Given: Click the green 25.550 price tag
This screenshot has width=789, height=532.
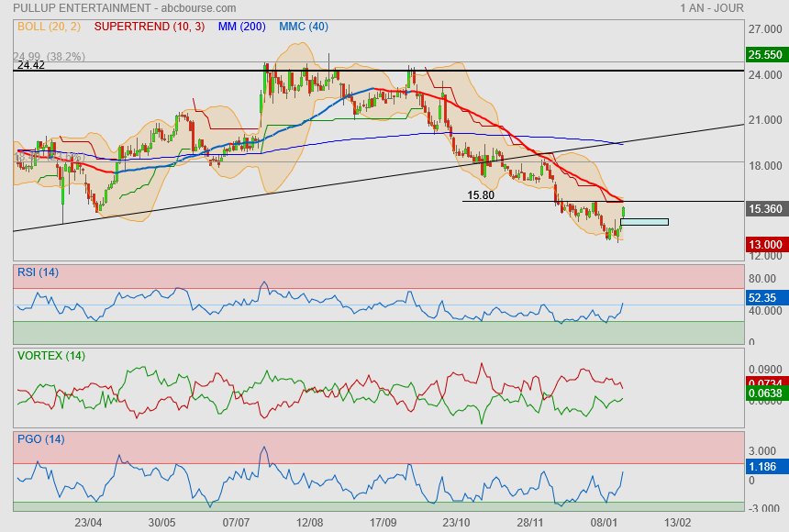Looking at the screenshot, I should (x=765, y=54).
